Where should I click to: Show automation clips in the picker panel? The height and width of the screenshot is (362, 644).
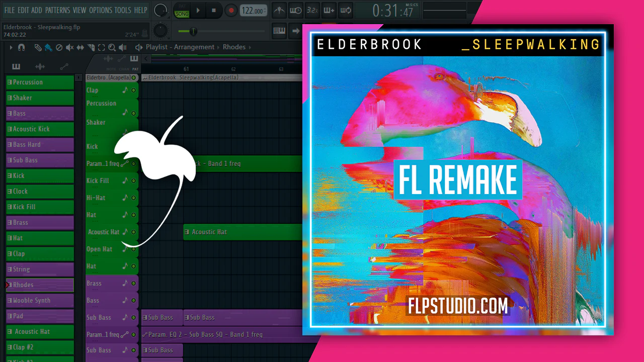tap(64, 66)
